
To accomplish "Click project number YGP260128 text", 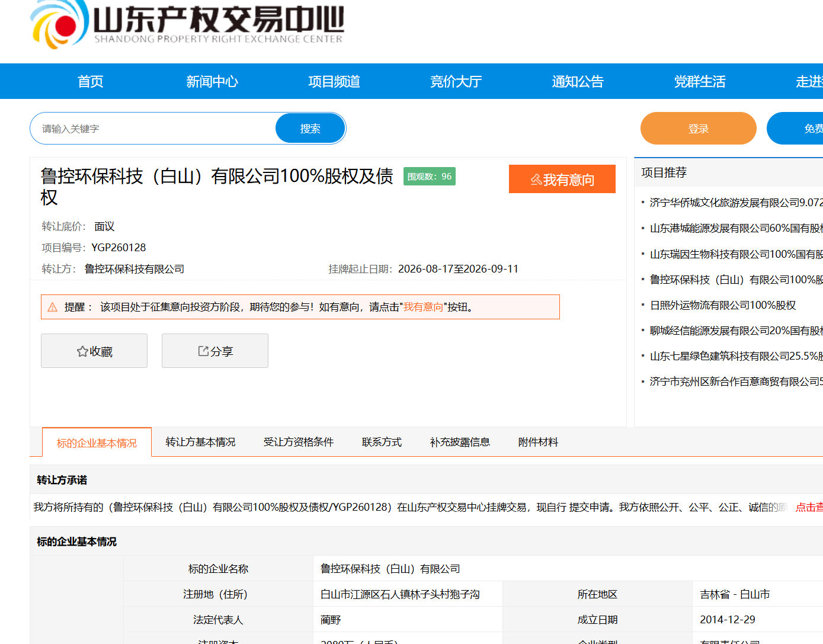I will coord(119,248).
